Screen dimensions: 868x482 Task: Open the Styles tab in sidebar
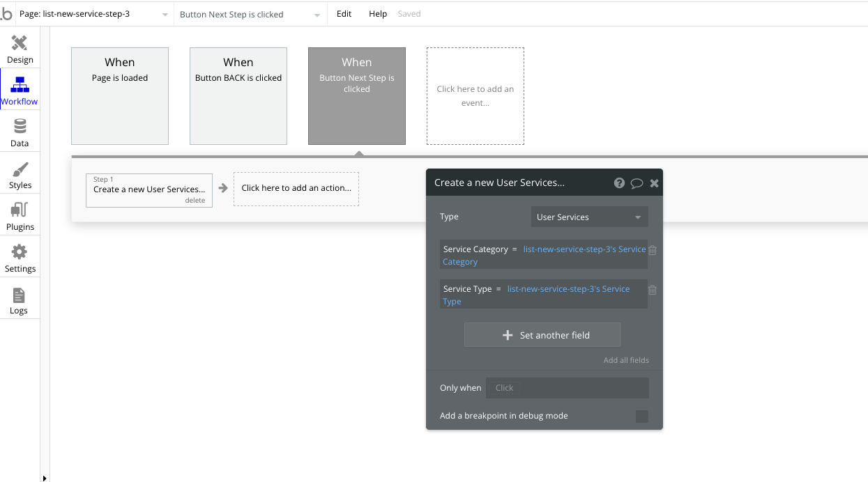(x=20, y=173)
